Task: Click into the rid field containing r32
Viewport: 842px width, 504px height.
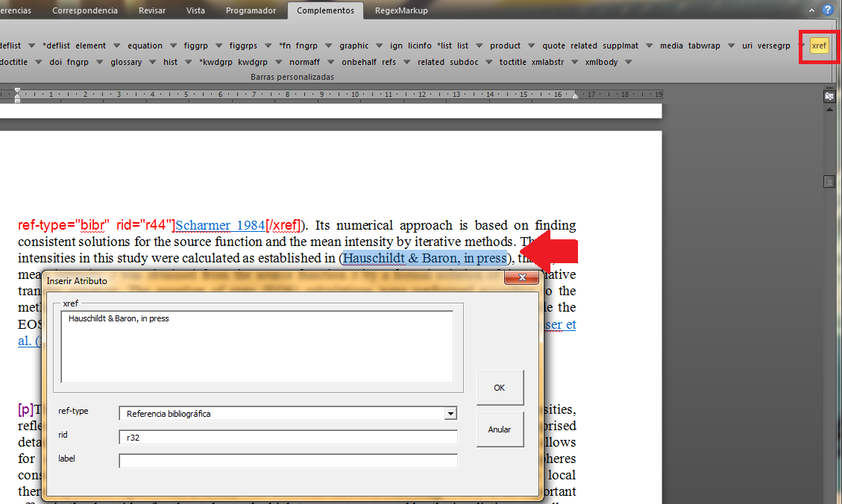Action: [x=288, y=438]
